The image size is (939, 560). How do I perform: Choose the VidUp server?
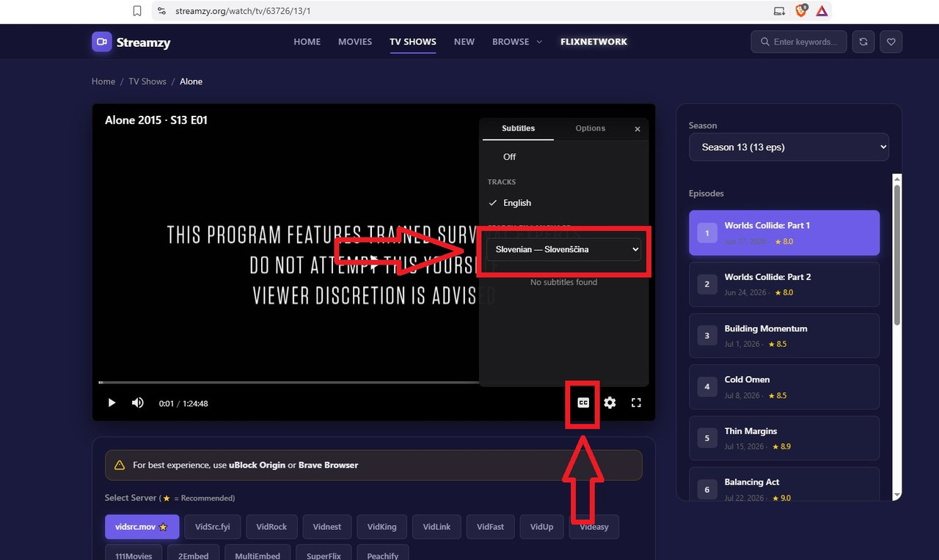pyautogui.click(x=541, y=527)
